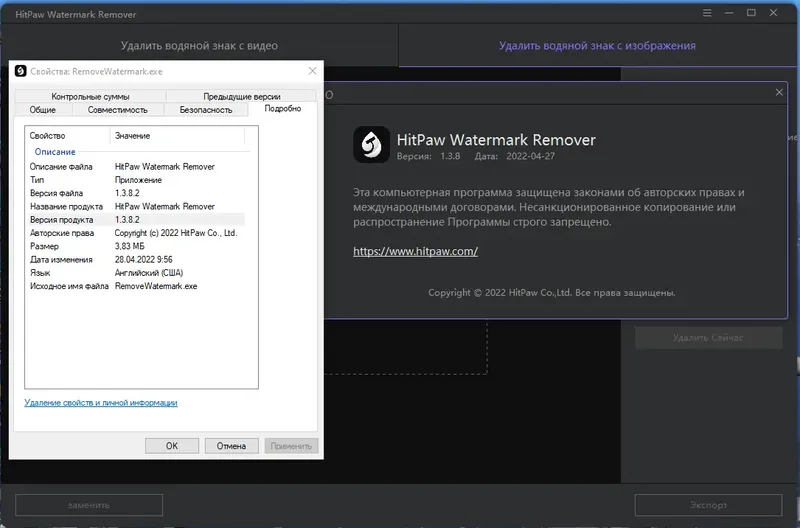Click the HitPaw logo in About dialog
Image resolution: width=800 pixels, height=528 pixels.
coord(371,145)
